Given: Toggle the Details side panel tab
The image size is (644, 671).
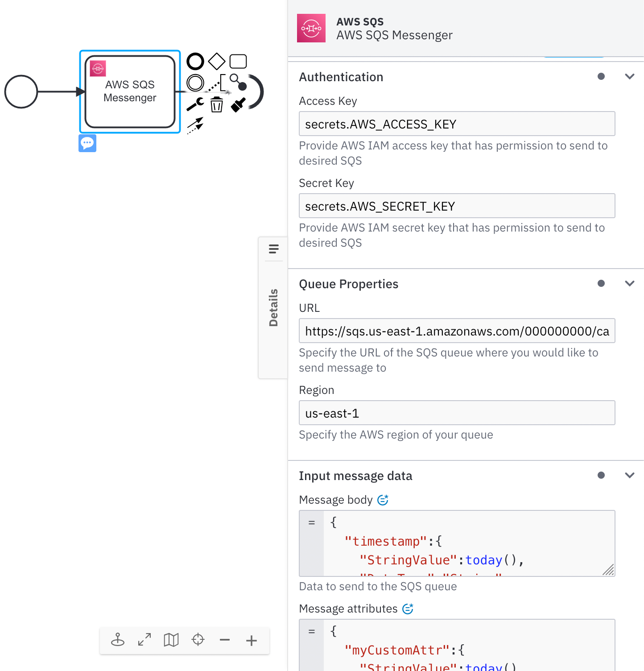Looking at the screenshot, I should [x=273, y=307].
